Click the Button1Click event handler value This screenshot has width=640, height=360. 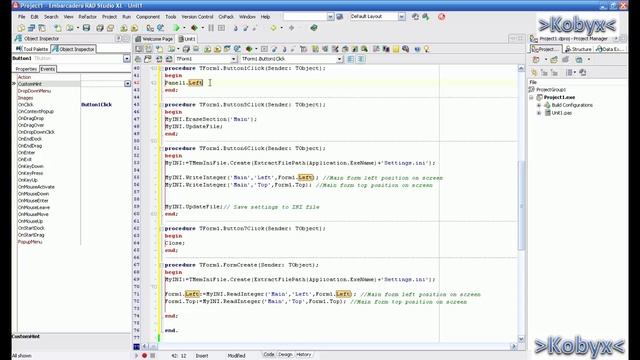pyautogui.click(x=96, y=104)
